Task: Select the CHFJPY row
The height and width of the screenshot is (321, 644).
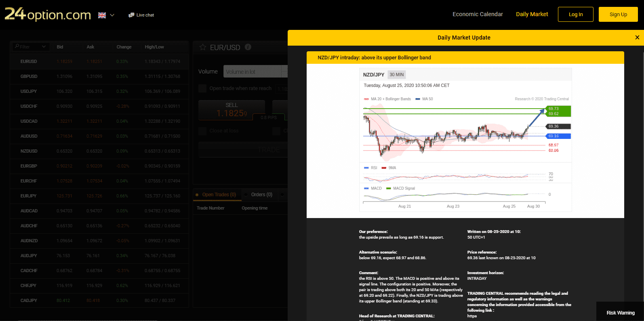Action: 99,285
